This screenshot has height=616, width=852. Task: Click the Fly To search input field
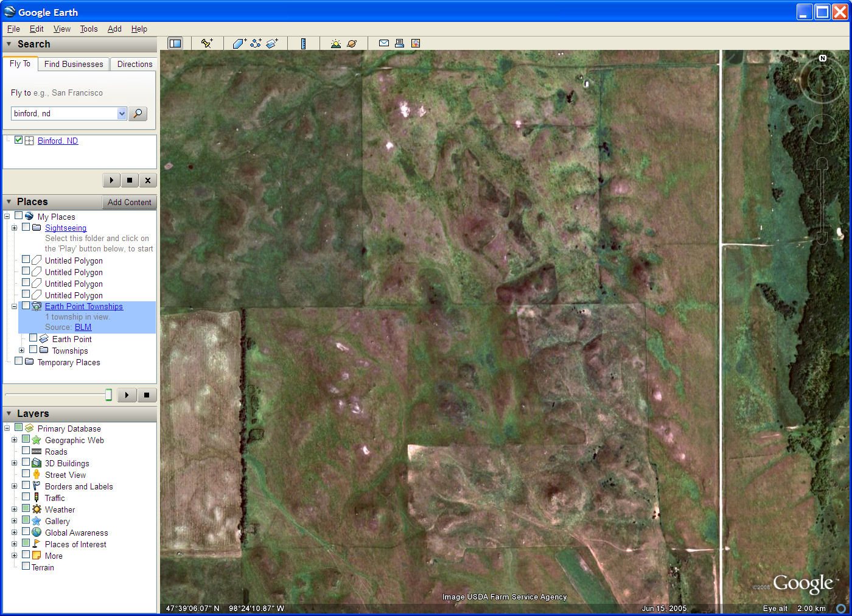64,114
